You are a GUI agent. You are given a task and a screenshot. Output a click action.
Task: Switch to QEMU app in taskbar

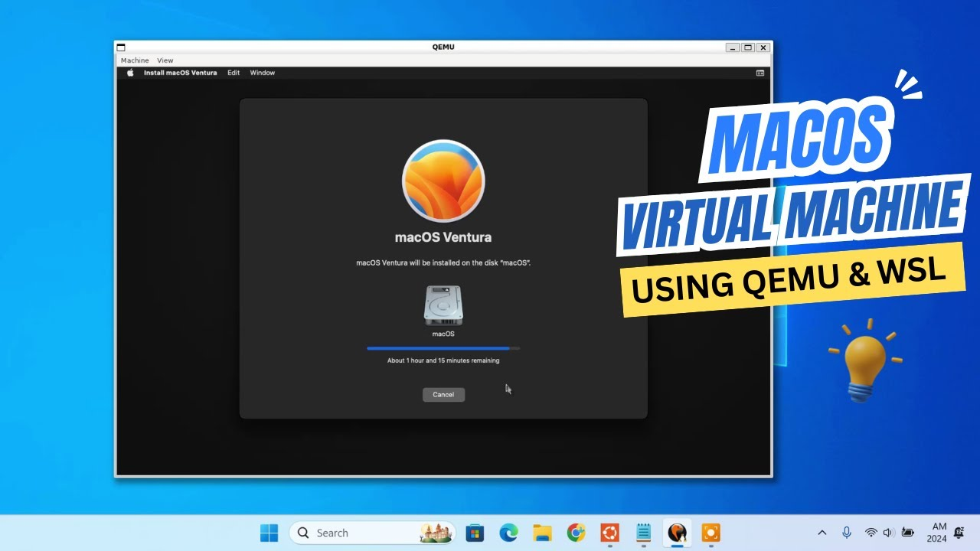(677, 533)
